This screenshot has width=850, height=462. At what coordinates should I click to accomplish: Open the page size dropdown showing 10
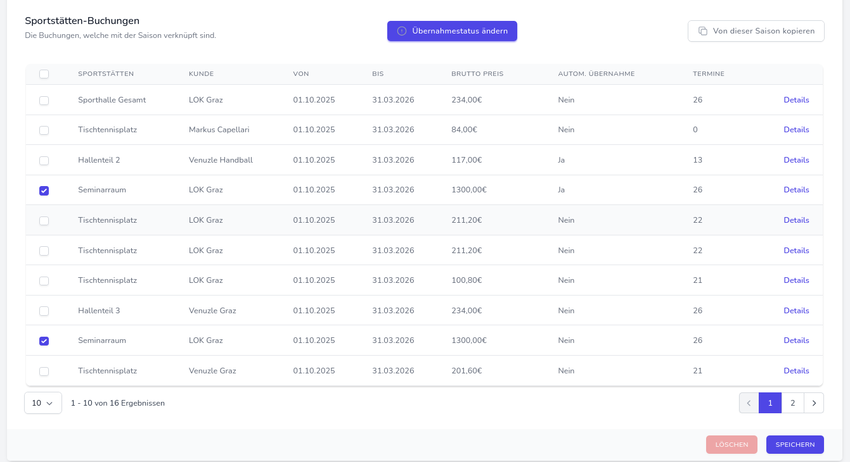(x=43, y=403)
